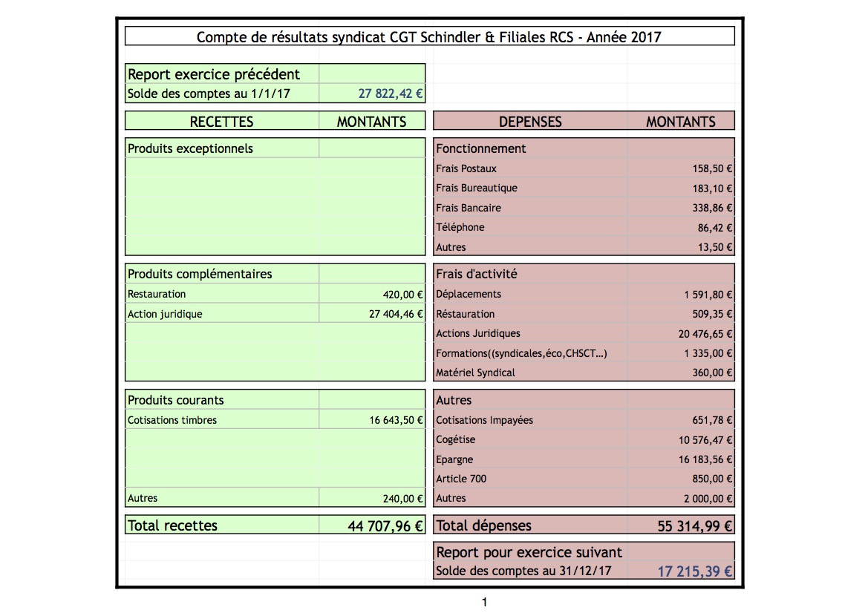The height and width of the screenshot is (613, 868).
Task: Click the 'Frais Bancaire' row label
Action: coord(469,208)
